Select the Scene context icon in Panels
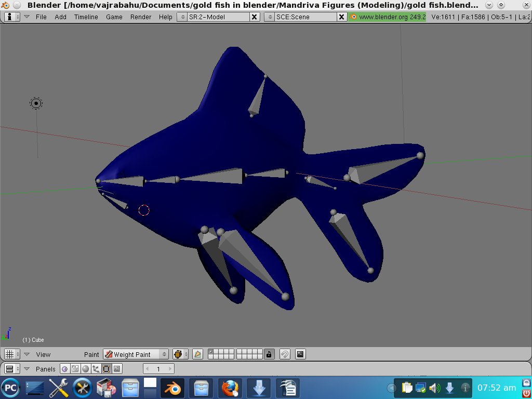The image size is (532, 399). coord(117,369)
